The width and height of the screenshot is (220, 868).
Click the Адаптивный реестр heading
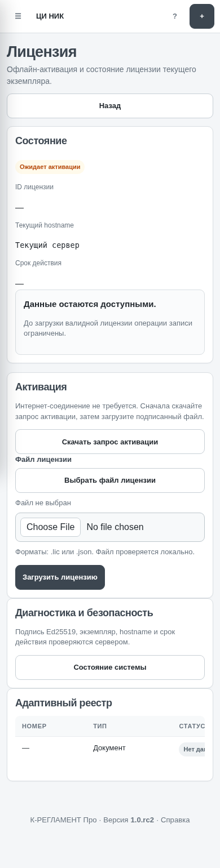click(64, 703)
